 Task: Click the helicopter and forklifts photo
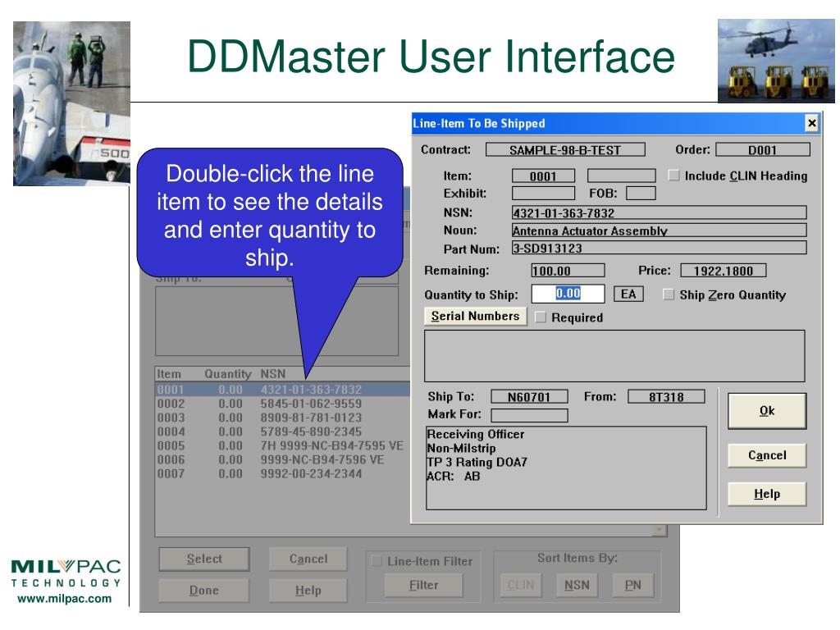point(776,61)
